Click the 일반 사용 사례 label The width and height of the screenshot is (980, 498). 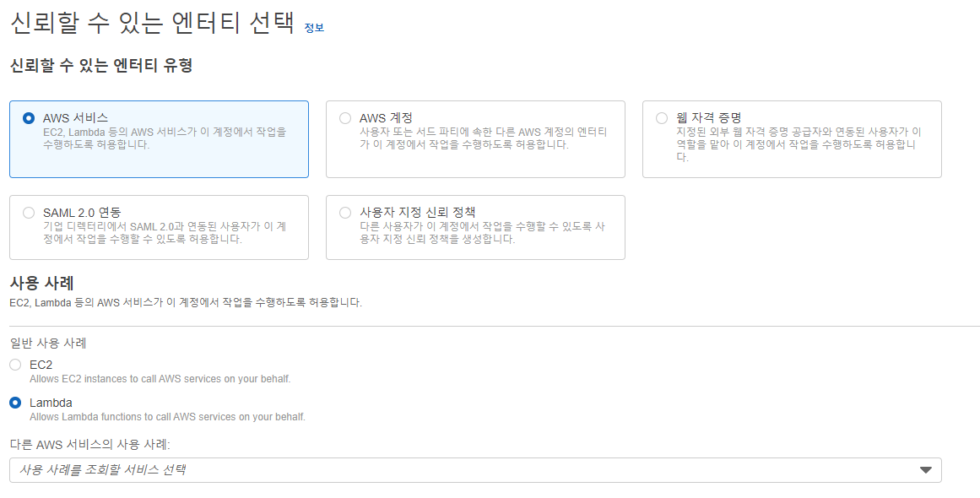(x=48, y=343)
